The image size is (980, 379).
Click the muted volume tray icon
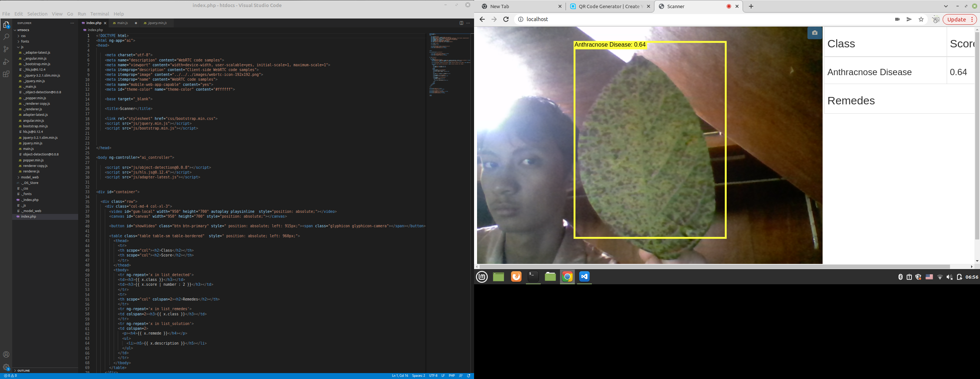(950, 277)
